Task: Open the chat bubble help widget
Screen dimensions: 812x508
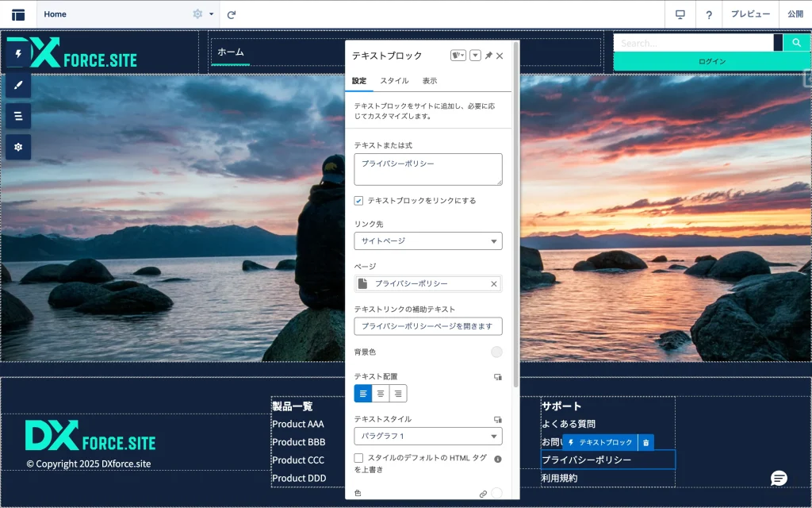Action: pos(779,478)
